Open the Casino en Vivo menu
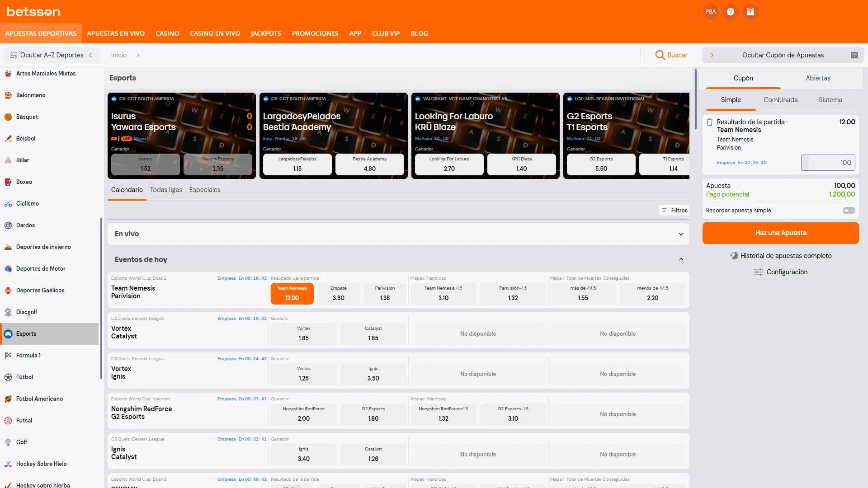This screenshot has height=488, width=868. coord(215,33)
